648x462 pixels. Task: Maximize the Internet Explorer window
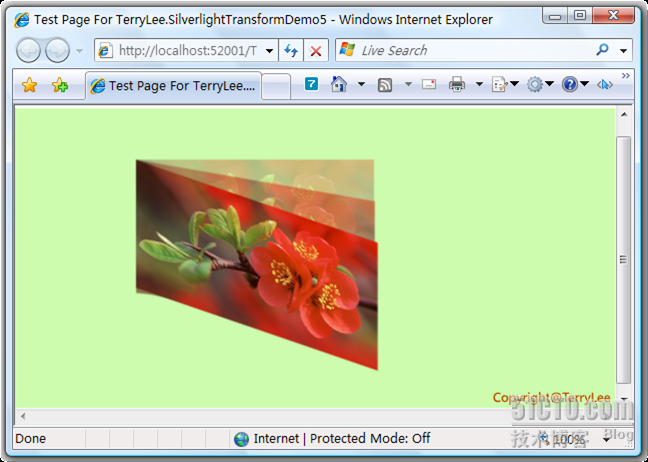click(580, 16)
